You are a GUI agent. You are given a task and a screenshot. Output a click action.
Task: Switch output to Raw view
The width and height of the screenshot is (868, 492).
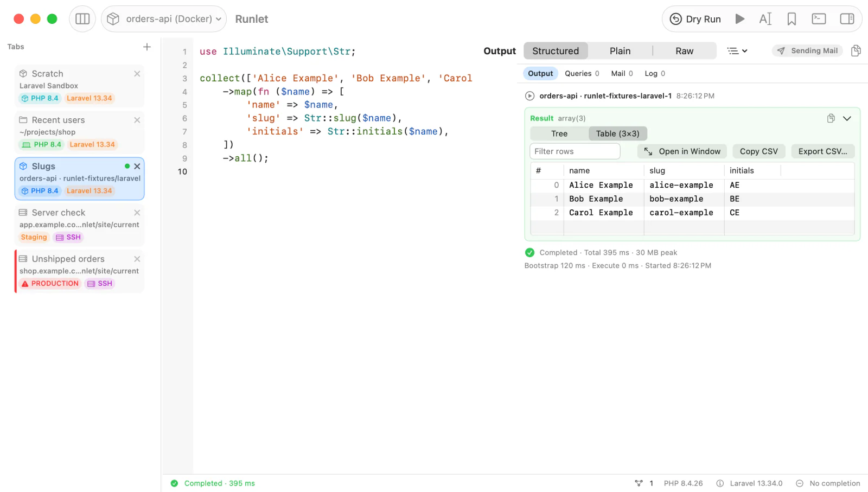coord(684,51)
